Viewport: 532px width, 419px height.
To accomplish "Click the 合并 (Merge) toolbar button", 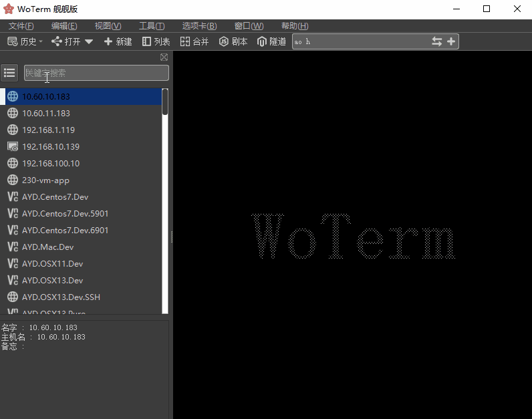I will 194,41.
